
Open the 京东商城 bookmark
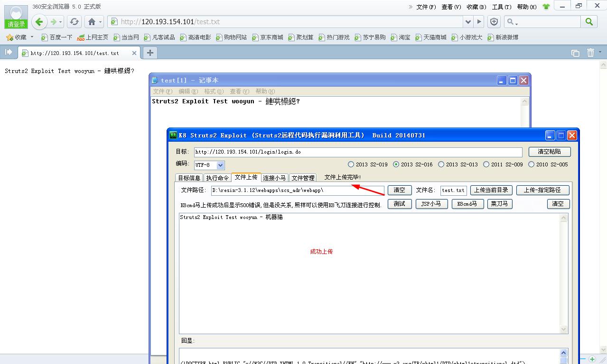pyautogui.click(x=268, y=37)
